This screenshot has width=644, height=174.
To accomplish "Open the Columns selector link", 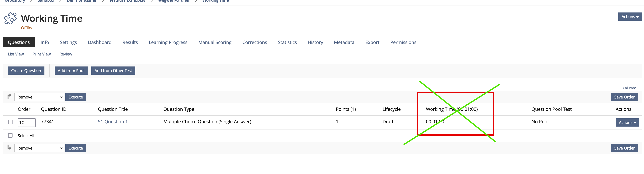I will pyautogui.click(x=629, y=88).
